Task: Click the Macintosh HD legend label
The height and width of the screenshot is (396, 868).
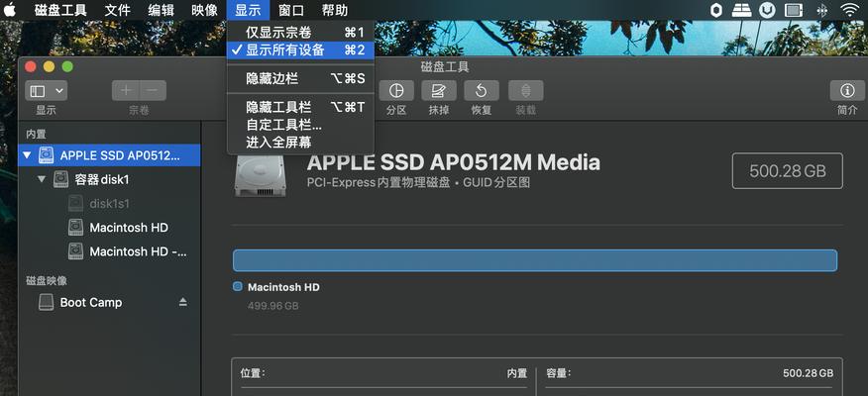Action: [283, 287]
